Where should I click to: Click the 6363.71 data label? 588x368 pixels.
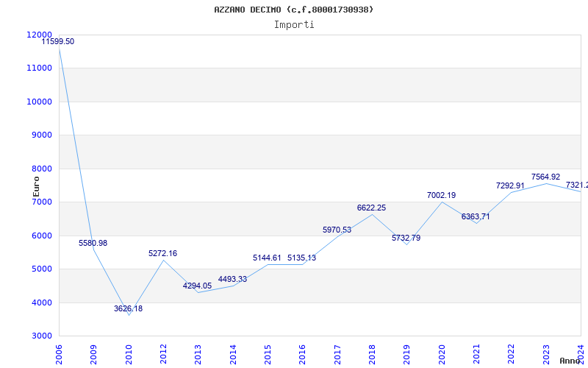(x=476, y=217)
